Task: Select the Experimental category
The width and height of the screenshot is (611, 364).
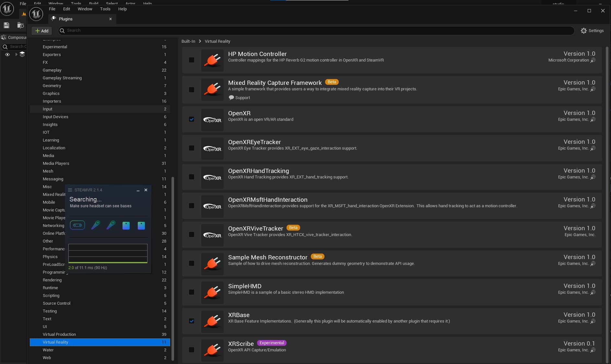Action: (100, 47)
